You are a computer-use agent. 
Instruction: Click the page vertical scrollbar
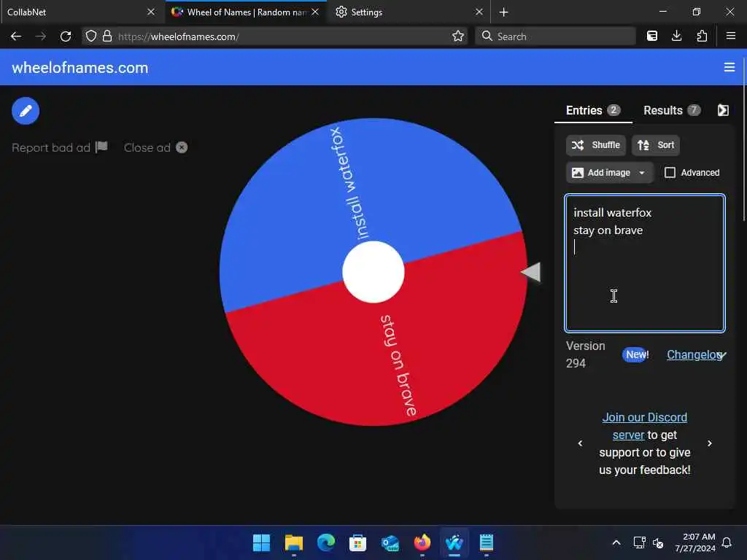(x=744, y=138)
